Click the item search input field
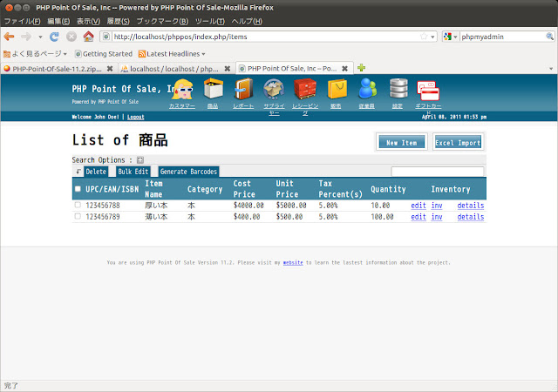Screen dimensions: 558x392 pyautogui.click(x=438, y=172)
